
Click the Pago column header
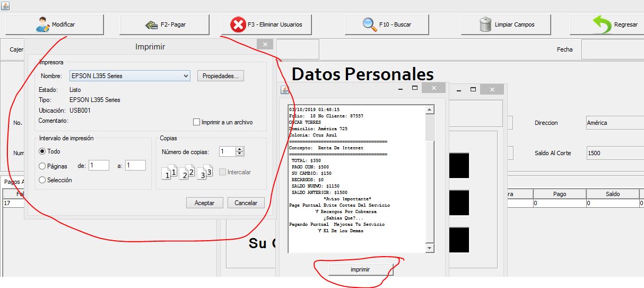pos(560,194)
